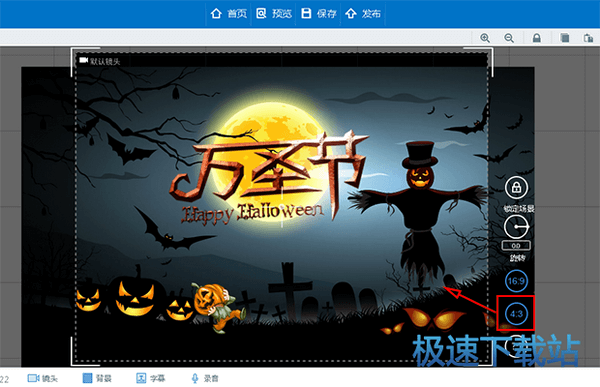The image size is (600, 387).
Task: Click the 发布 publish button
Action: [x=363, y=14]
